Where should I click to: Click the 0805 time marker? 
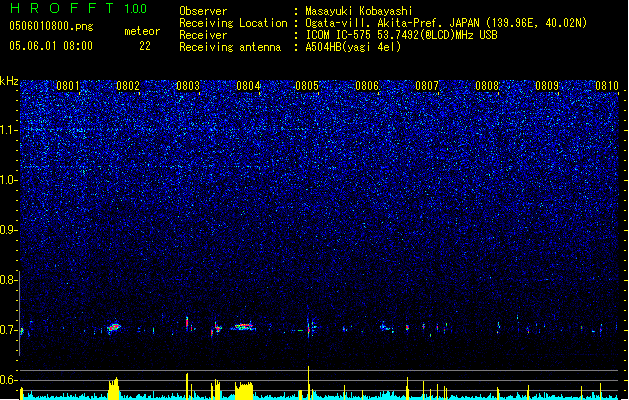pyautogui.click(x=307, y=86)
